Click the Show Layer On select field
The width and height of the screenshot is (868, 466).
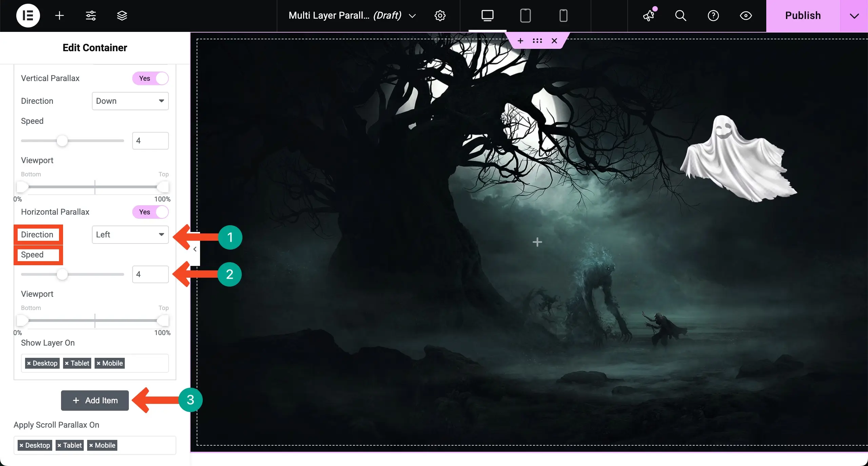(95, 363)
